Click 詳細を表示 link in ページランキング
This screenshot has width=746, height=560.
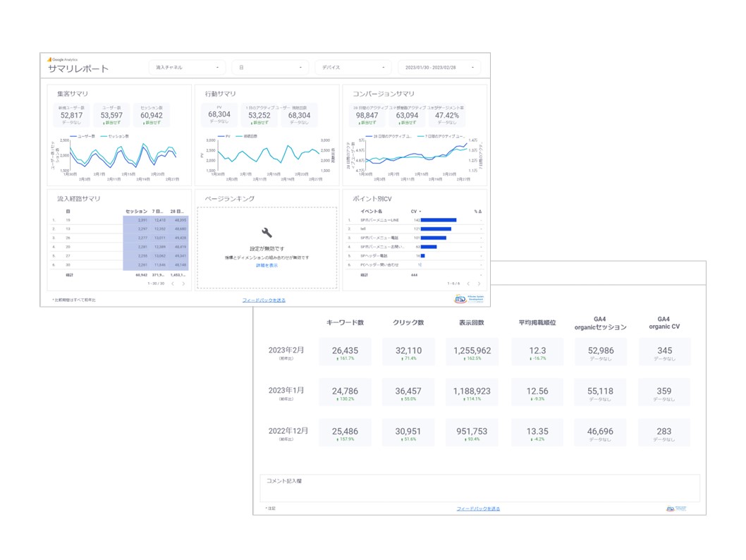[267, 265]
